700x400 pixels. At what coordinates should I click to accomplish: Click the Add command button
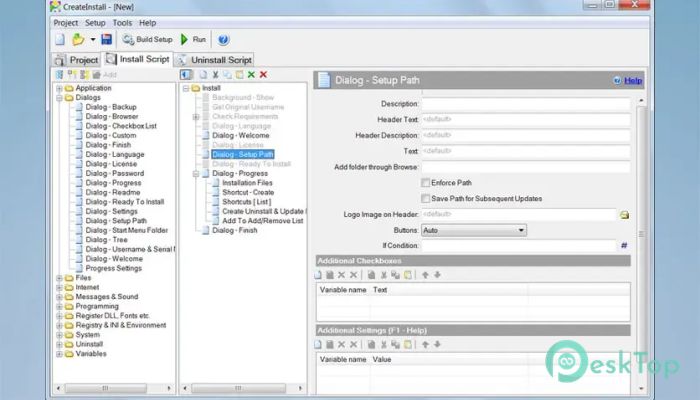(x=104, y=75)
